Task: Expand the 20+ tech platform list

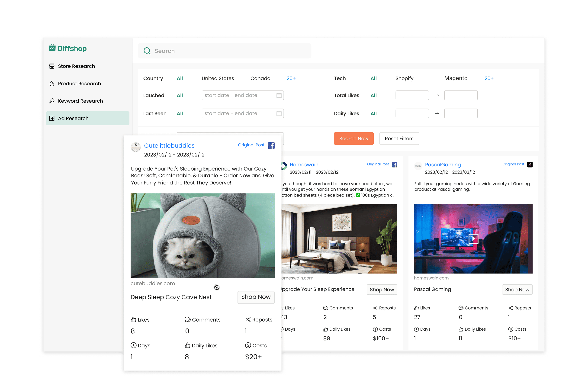Action: coord(489,78)
